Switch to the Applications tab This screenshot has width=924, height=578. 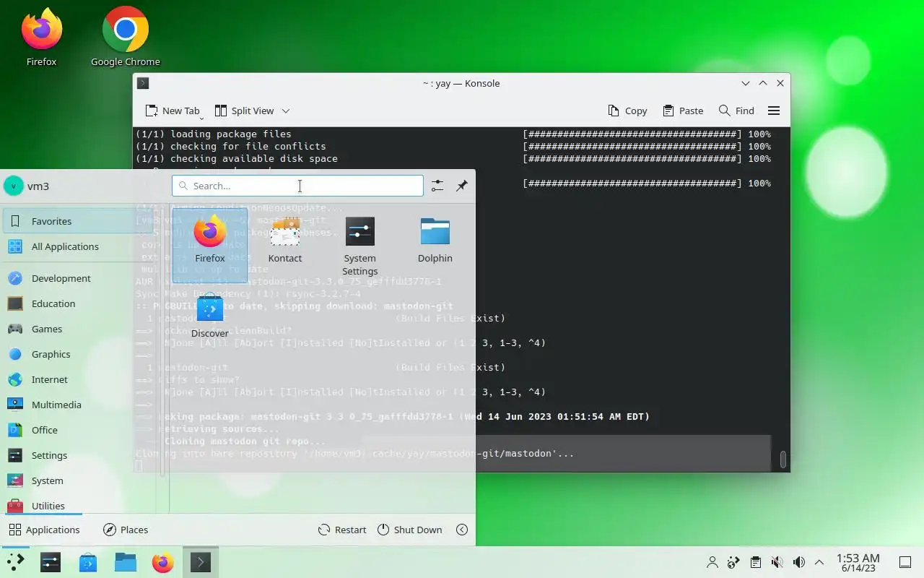44,530
